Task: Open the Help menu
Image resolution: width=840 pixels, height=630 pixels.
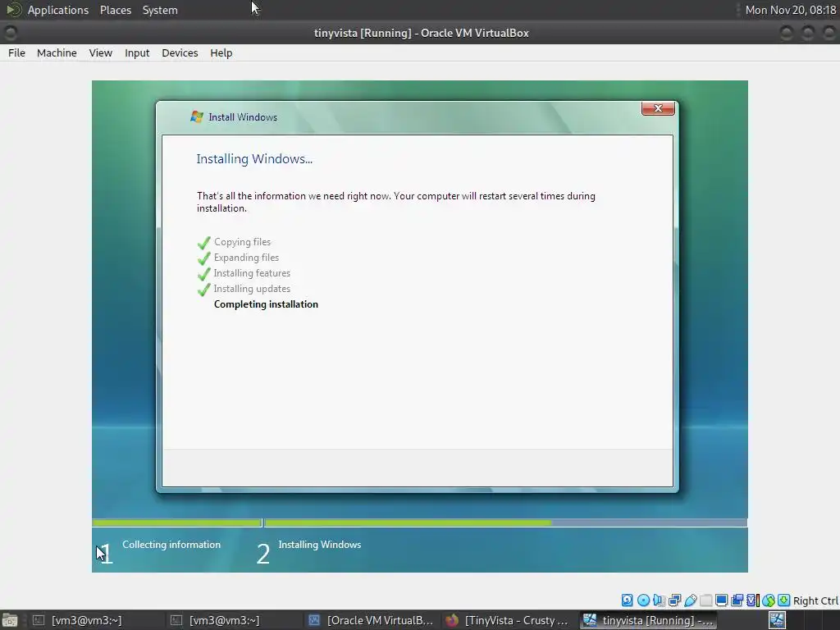Action: (x=221, y=52)
